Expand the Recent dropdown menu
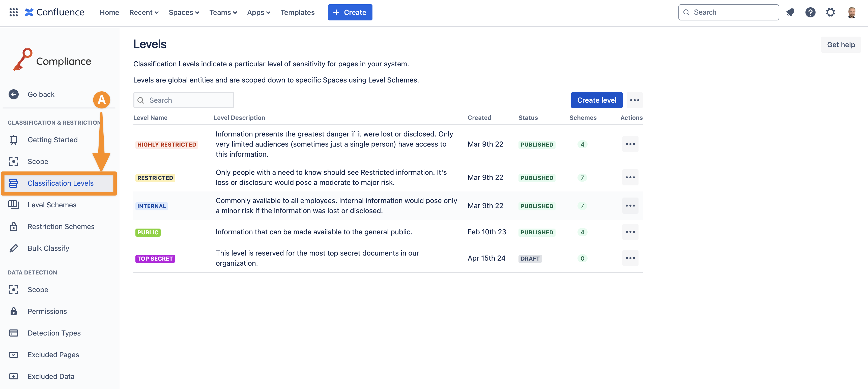868x389 pixels. click(x=144, y=12)
